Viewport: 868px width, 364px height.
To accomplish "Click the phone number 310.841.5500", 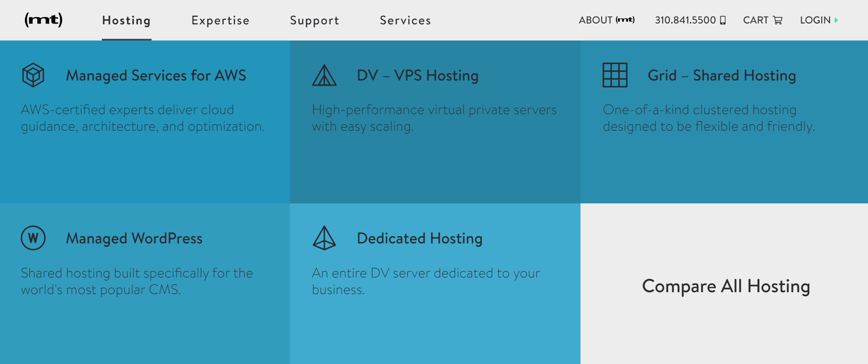I will click(x=686, y=20).
